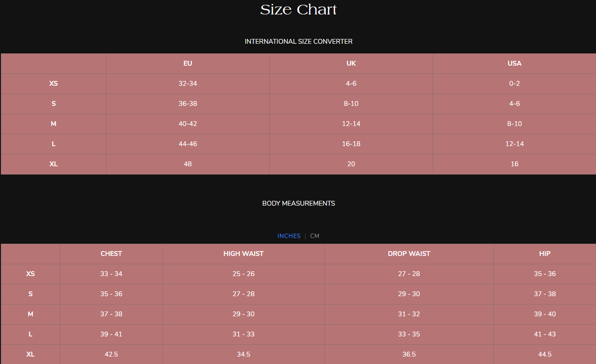
Task: Switch body measurements to CM
Action: pyautogui.click(x=314, y=236)
